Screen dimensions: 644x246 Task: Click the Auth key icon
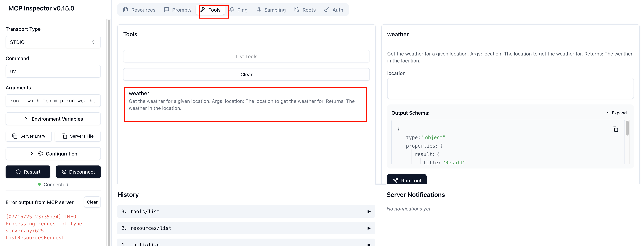(327, 10)
